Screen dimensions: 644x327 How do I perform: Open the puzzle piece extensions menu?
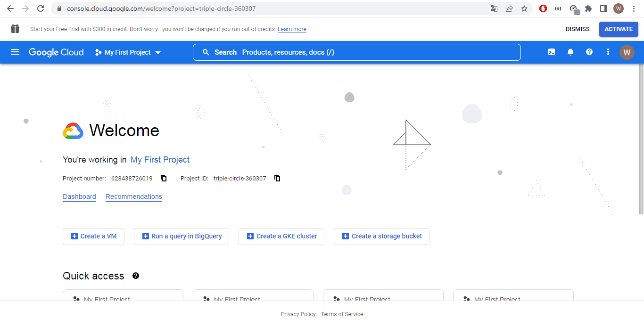click(x=588, y=8)
